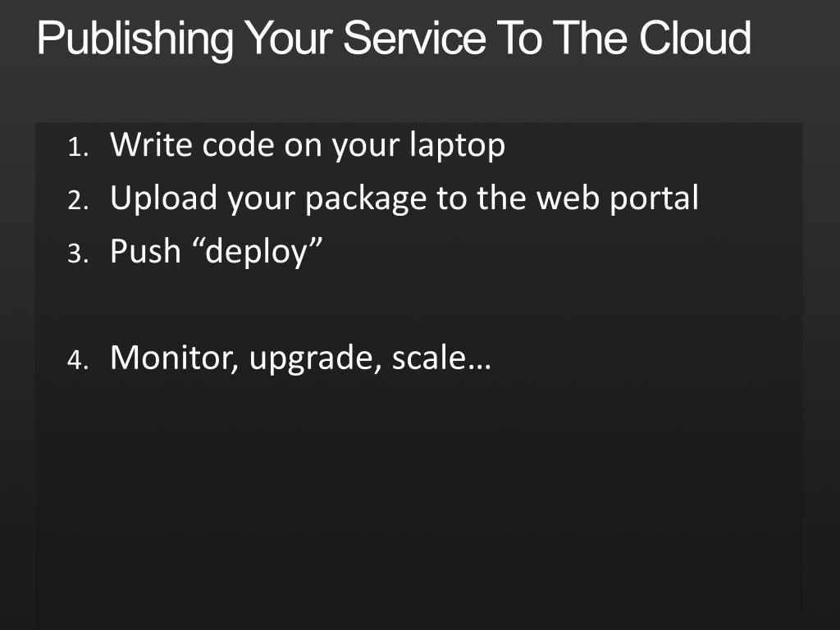Click the word "laptop" in step one
This screenshot has height=630, width=840.
point(457,146)
